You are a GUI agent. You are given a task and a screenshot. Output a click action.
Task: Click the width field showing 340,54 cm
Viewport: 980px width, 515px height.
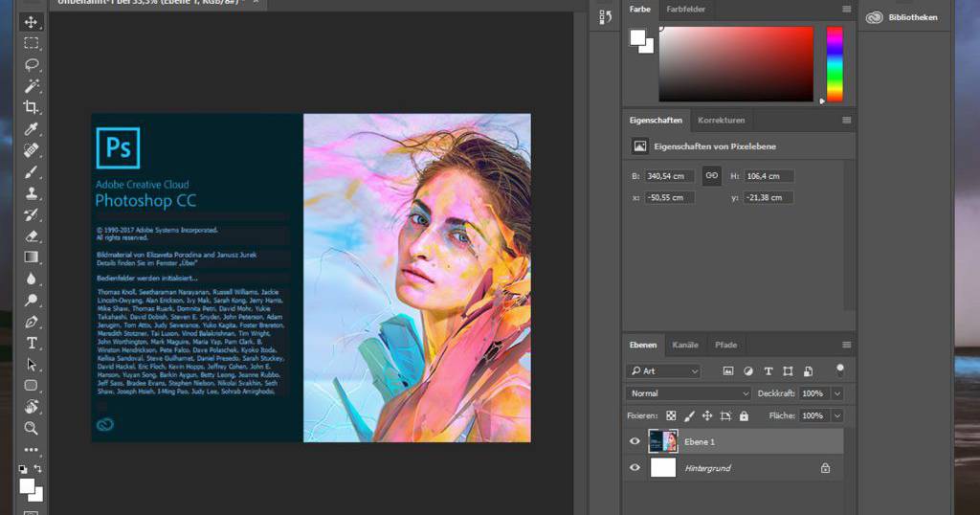669,176
